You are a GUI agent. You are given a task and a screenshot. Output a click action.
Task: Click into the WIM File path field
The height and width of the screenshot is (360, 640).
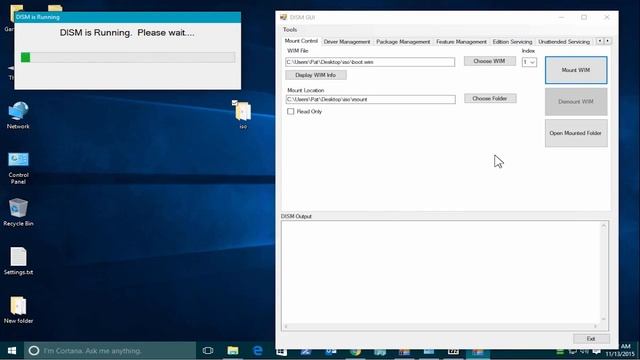(370, 62)
